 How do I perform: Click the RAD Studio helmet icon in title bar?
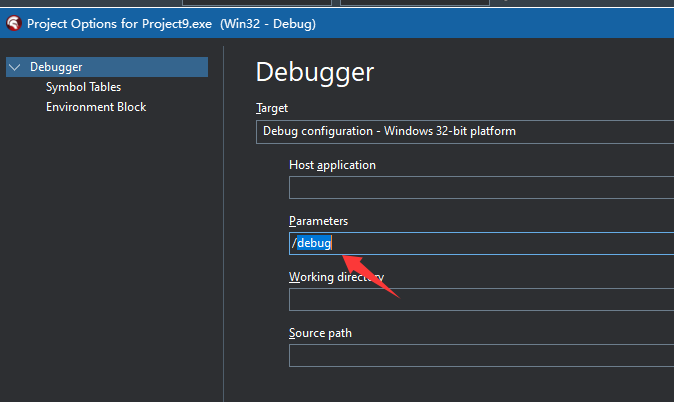click(x=13, y=22)
